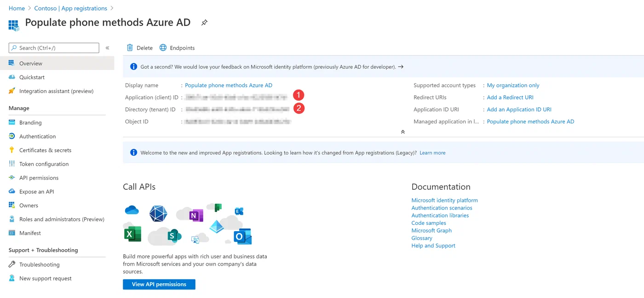Open the Microsoft Graph documentation link

click(x=431, y=230)
